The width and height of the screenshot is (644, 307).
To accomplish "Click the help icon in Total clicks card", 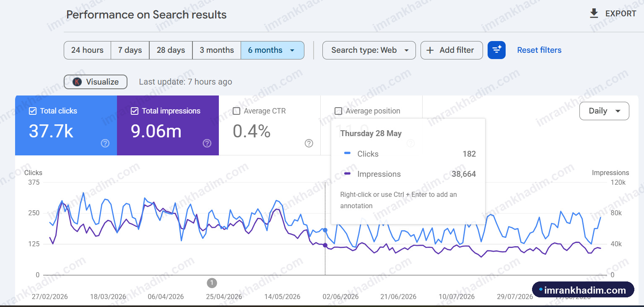I will pos(105,143).
